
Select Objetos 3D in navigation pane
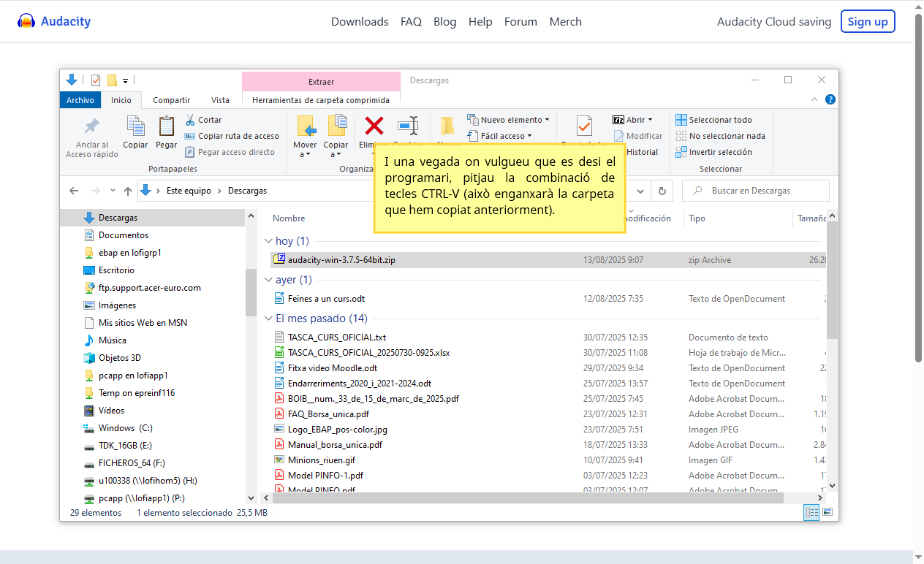[120, 358]
